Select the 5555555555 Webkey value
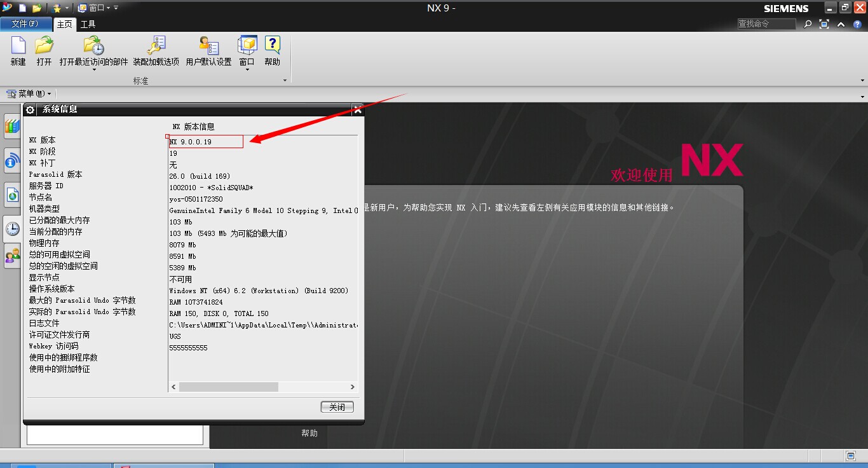Viewport: 868px width, 468px height. point(189,348)
